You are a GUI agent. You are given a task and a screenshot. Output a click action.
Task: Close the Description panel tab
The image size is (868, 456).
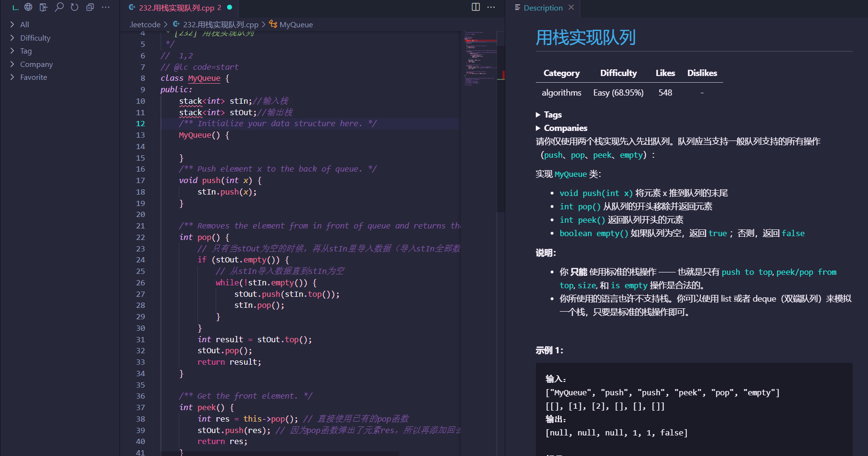[x=571, y=8]
